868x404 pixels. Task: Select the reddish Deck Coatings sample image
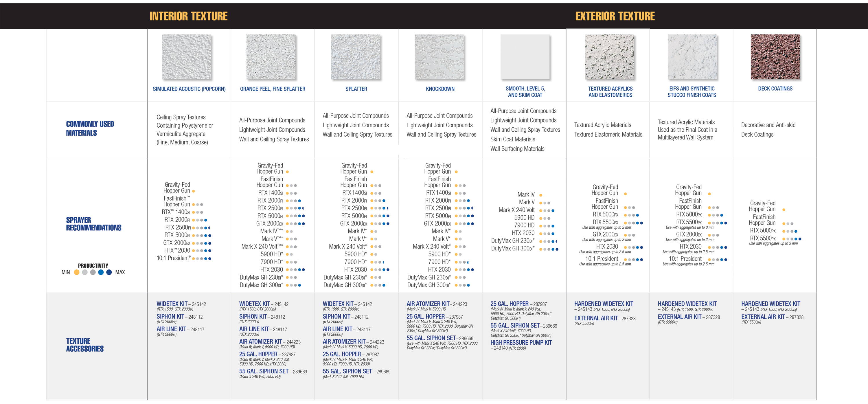click(775, 57)
